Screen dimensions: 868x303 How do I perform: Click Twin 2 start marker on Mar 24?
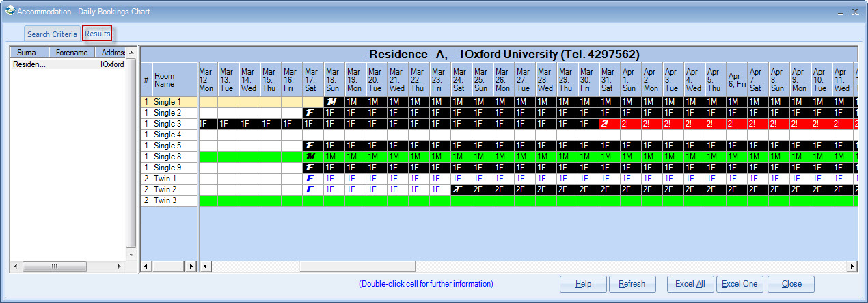point(459,189)
